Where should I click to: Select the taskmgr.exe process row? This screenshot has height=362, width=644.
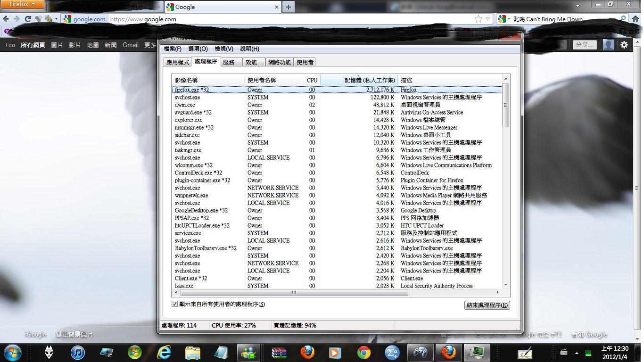(337, 150)
